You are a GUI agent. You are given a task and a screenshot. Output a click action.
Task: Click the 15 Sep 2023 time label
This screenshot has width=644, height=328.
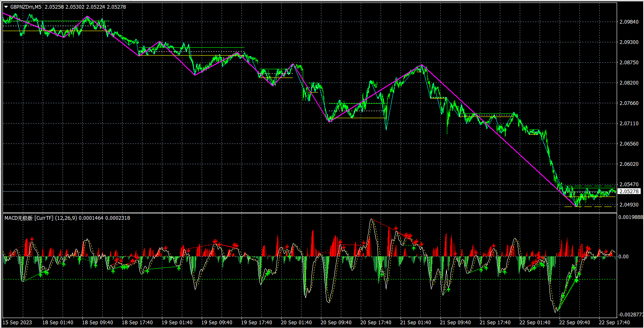pos(17,323)
